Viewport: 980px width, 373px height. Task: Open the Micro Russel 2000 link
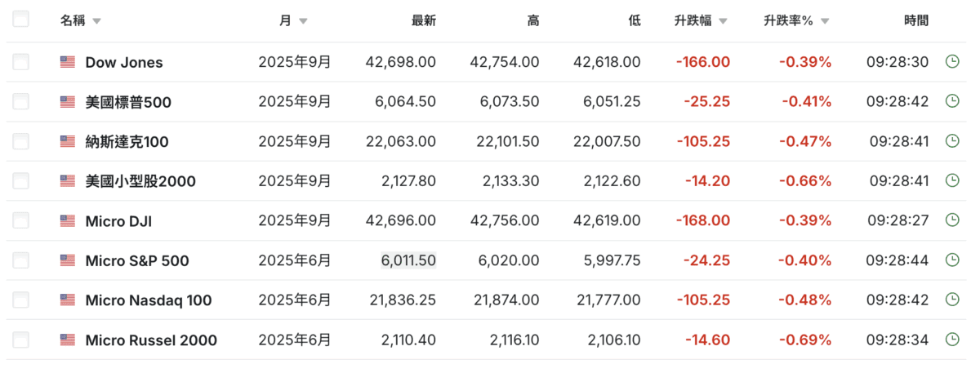pyautogui.click(x=151, y=340)
